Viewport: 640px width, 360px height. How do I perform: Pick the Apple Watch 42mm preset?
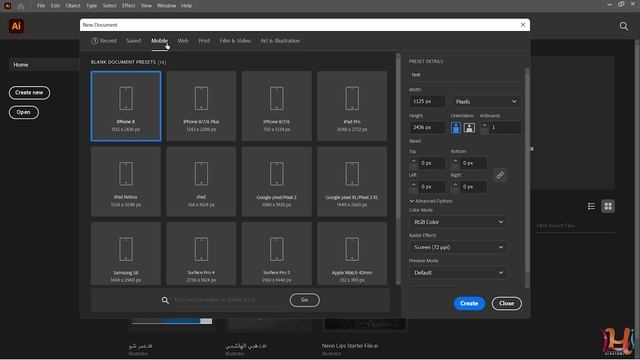[x=352, y=253]
